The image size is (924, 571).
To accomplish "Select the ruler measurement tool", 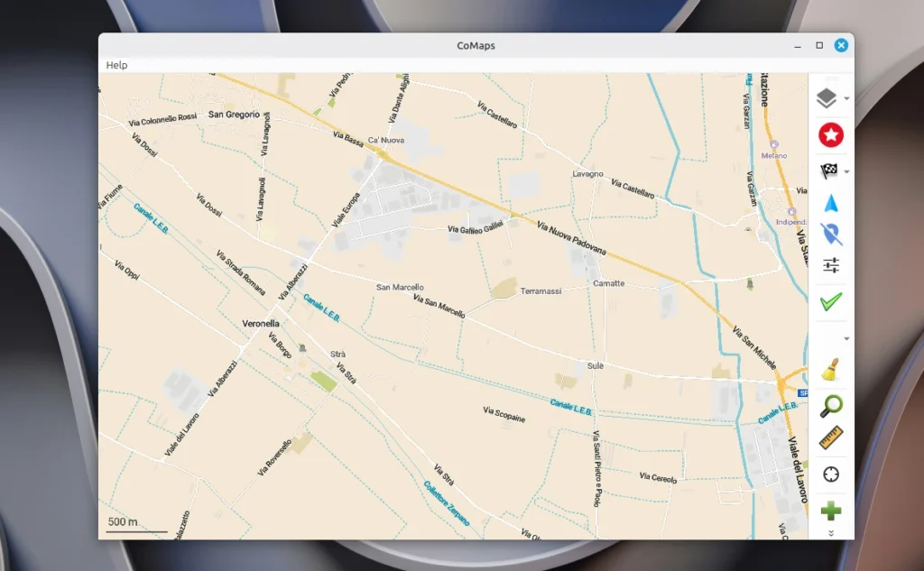I will 831,439.
